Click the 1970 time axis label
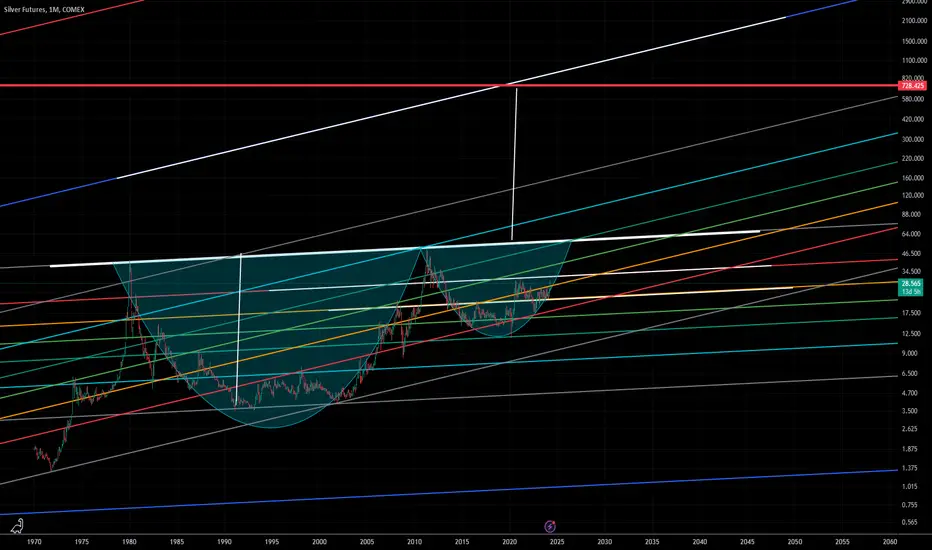 pyautogui.click(x=34, y=542)
